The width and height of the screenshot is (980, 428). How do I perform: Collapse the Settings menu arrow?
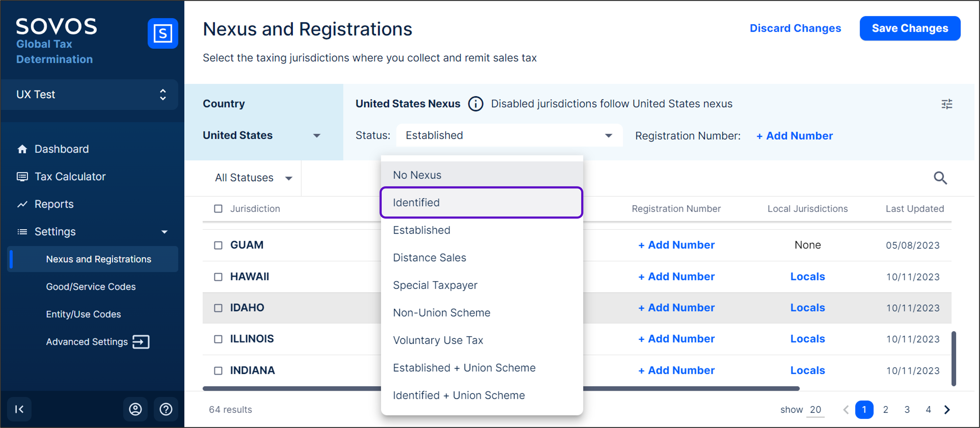pos(164,232)
